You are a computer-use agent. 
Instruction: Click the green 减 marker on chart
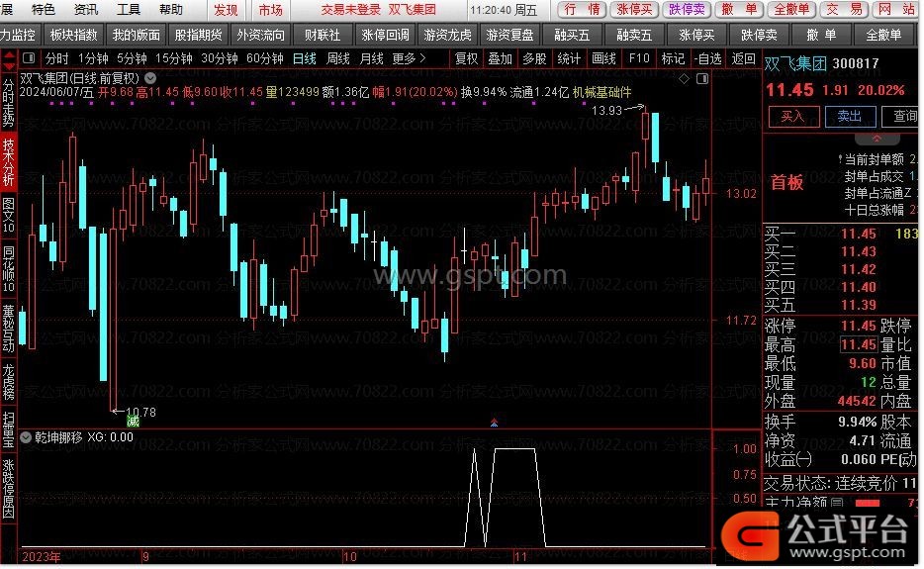[134, 421]
